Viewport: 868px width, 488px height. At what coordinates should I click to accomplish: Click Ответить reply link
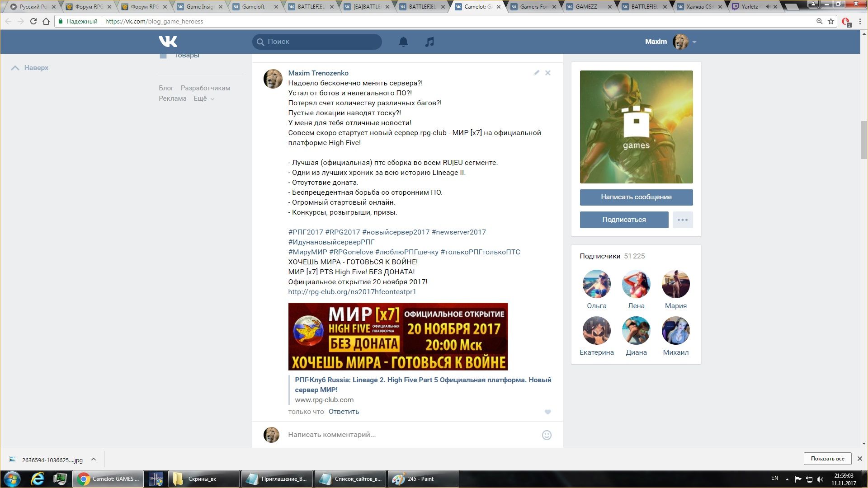(x=344, y=412)
